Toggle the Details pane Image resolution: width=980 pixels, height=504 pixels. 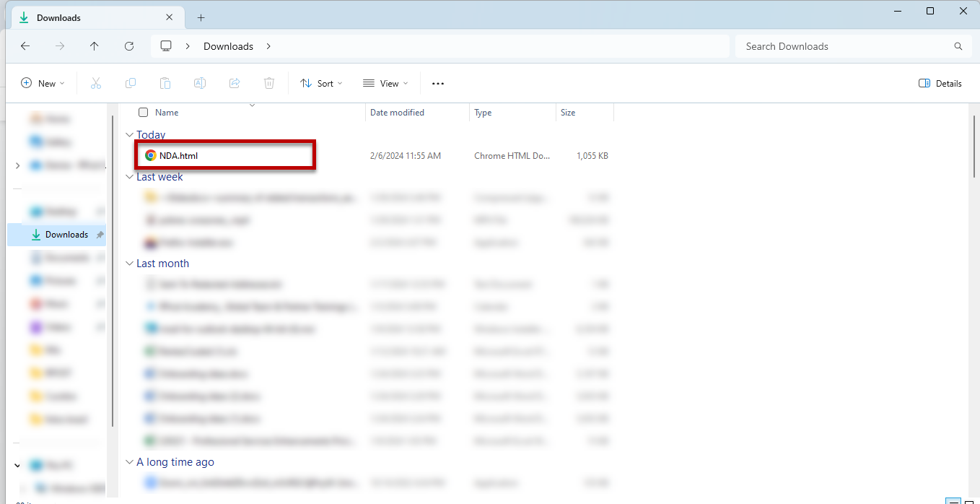940,83
